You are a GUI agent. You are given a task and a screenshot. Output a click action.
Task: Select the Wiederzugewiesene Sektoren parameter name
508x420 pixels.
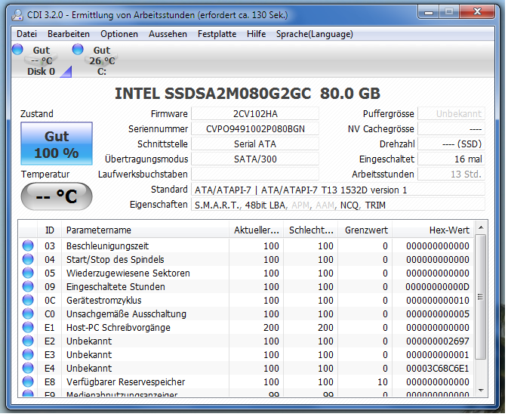click(128, 273)
